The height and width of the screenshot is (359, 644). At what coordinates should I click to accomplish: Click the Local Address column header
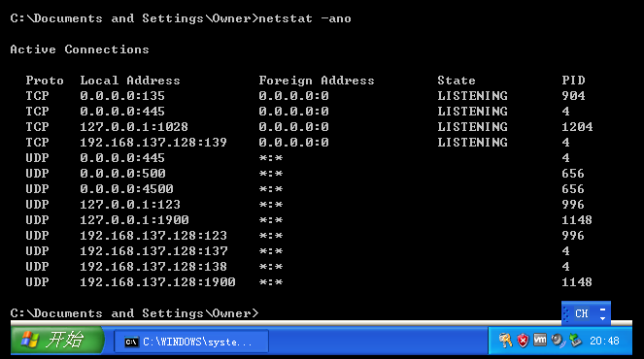click(130, 81)
